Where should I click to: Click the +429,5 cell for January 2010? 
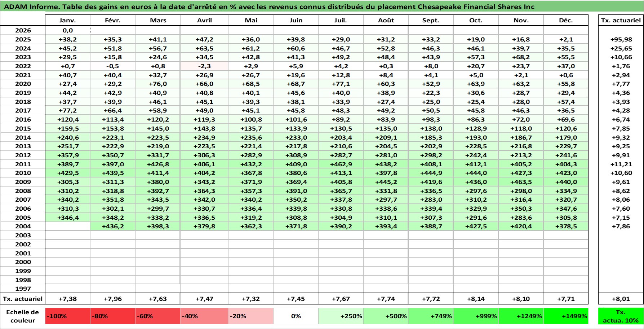tap(68, 173)
